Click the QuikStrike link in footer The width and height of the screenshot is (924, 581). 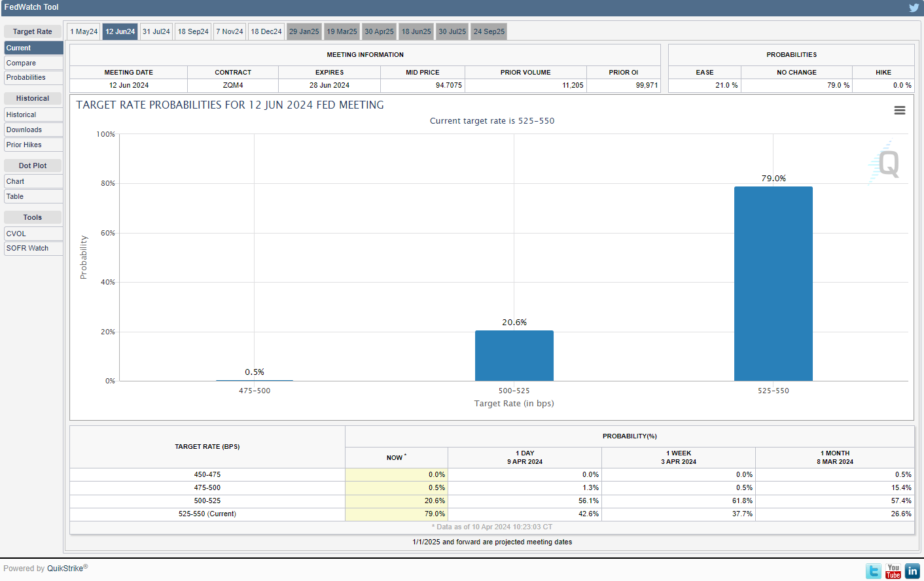pos(65,569)
